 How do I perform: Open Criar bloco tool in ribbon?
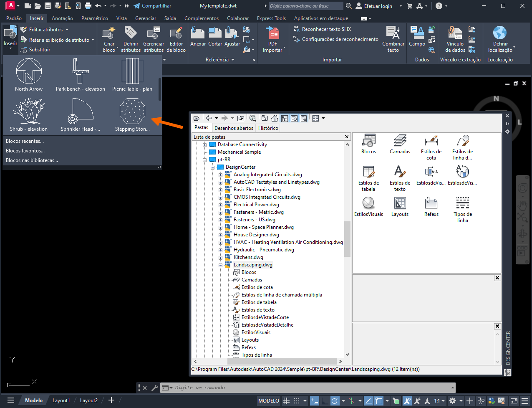click(109, 39)
